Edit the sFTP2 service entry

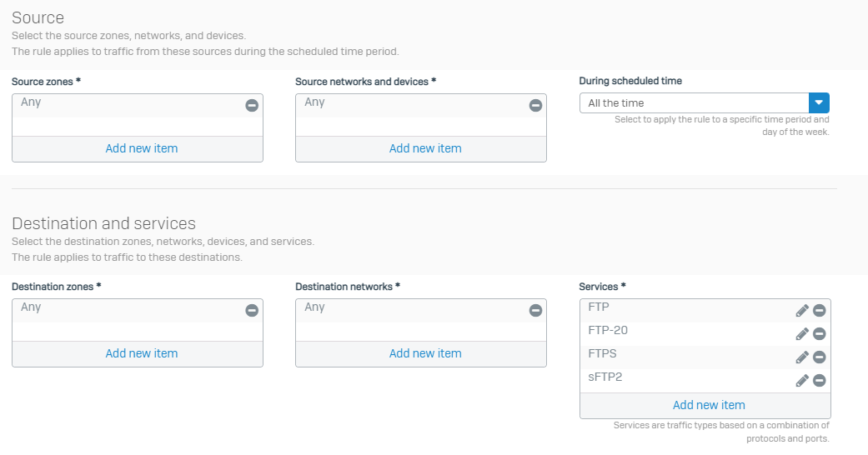(x=802, y=380)
